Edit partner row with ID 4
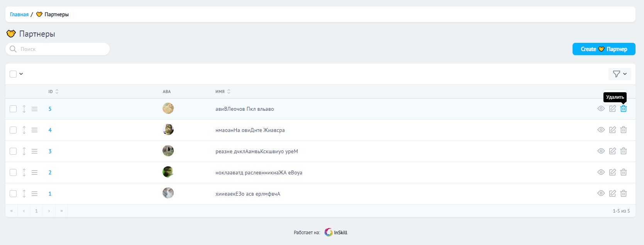This screenshot has height=245, width=644. tap(612, 130)
